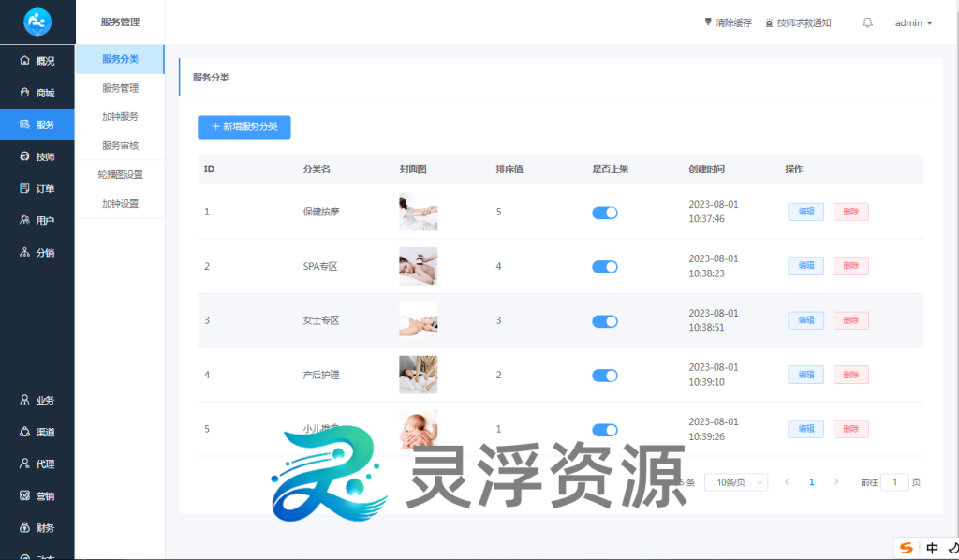This screenshot has width=959, height=560.
Task: Open baby massage cover thumbnail
Action: (x=419, y=428)
